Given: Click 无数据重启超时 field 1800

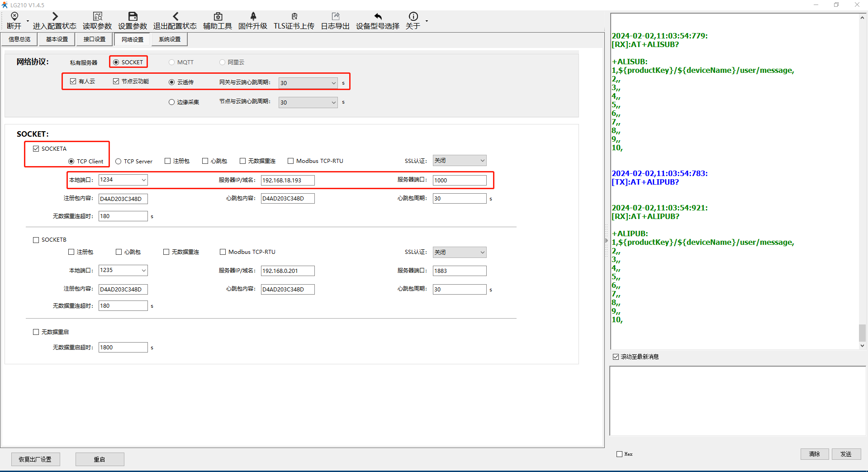Looking at the screenshot, I should coord(123,347).
